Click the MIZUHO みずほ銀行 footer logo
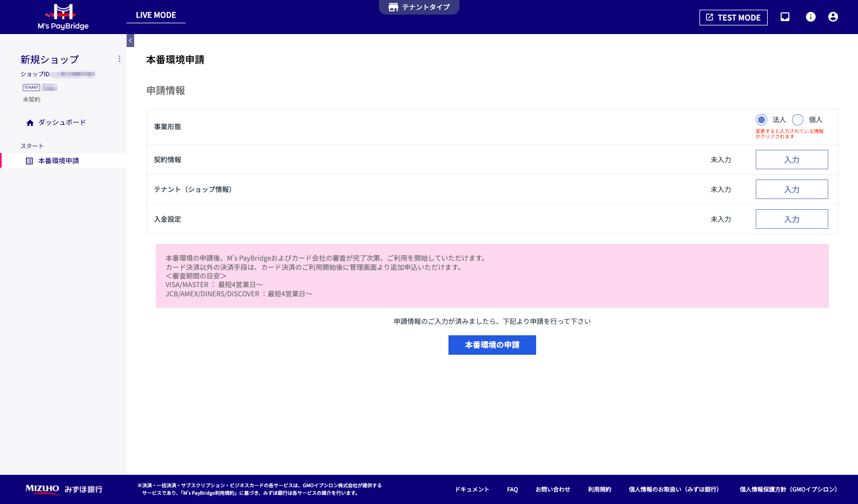The height and width of the screenshot is (504, 858). (x=64, y=489)
